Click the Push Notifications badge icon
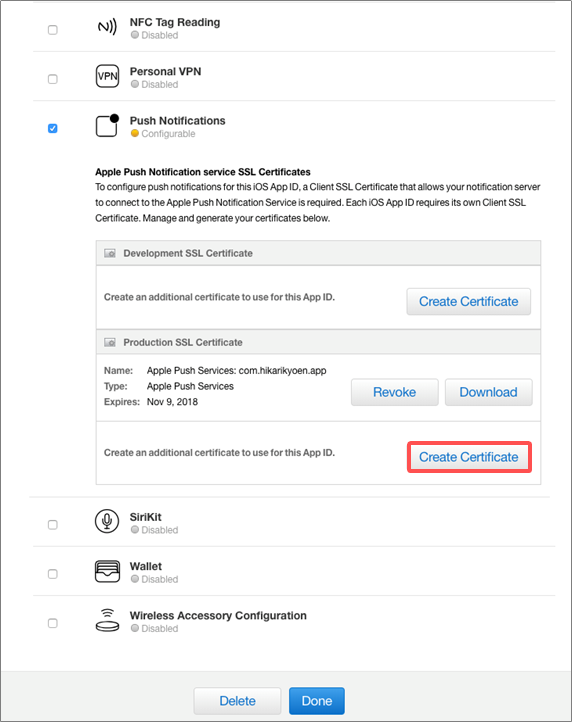 tap(107, 126)
